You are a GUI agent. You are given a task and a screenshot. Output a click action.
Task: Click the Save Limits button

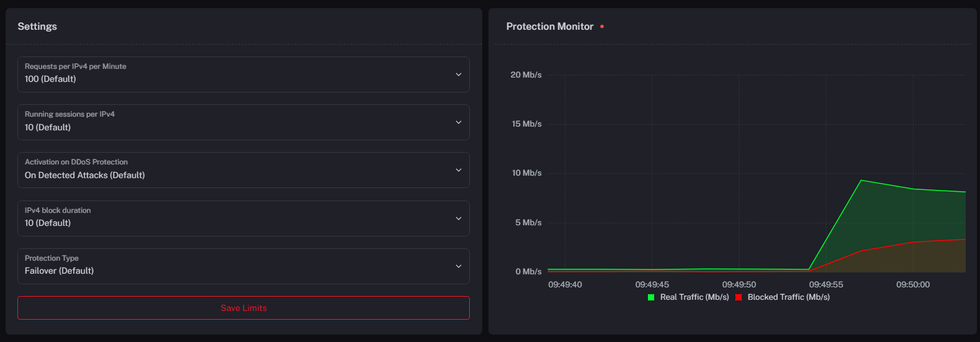point(243,308)
